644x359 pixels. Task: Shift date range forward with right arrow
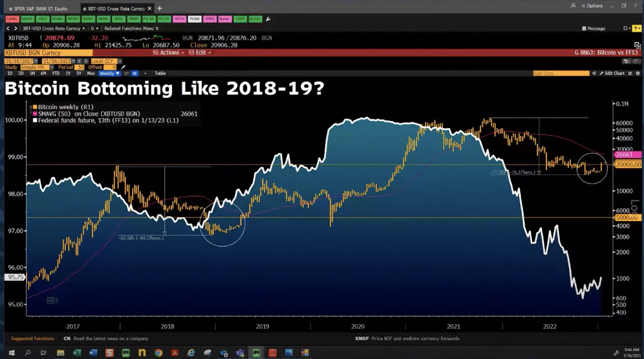86,61
